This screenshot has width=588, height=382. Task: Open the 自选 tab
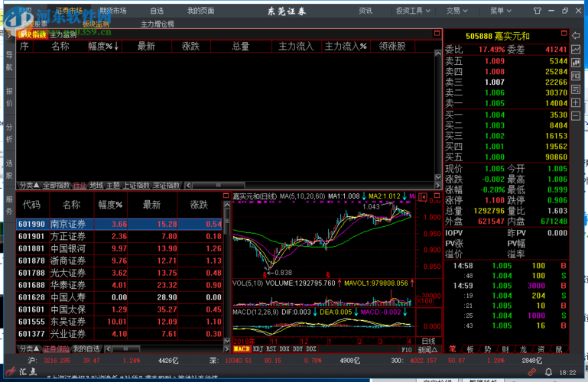157,11
